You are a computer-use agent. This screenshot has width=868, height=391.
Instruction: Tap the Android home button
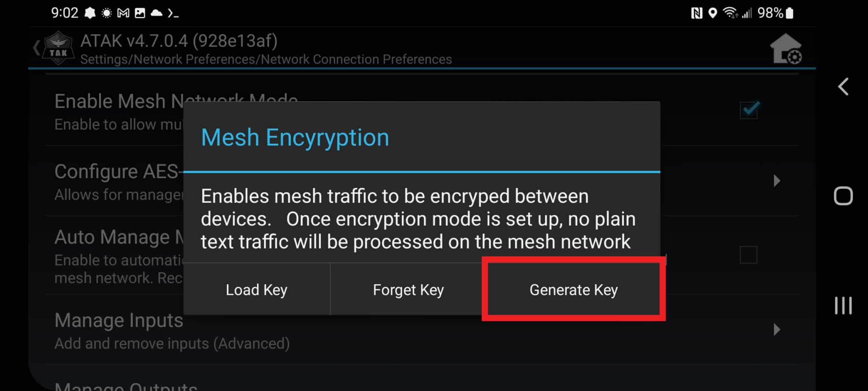pos(843,196)
